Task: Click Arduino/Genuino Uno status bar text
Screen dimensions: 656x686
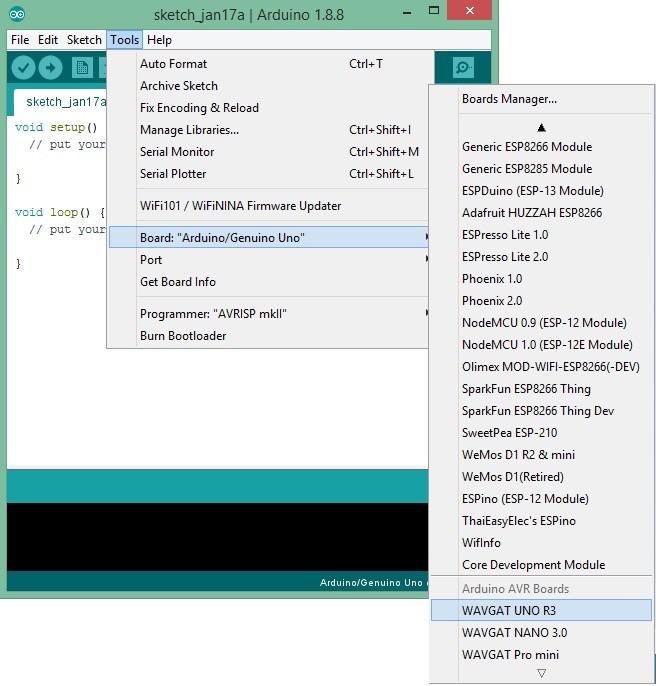Action: pos(371,582)
